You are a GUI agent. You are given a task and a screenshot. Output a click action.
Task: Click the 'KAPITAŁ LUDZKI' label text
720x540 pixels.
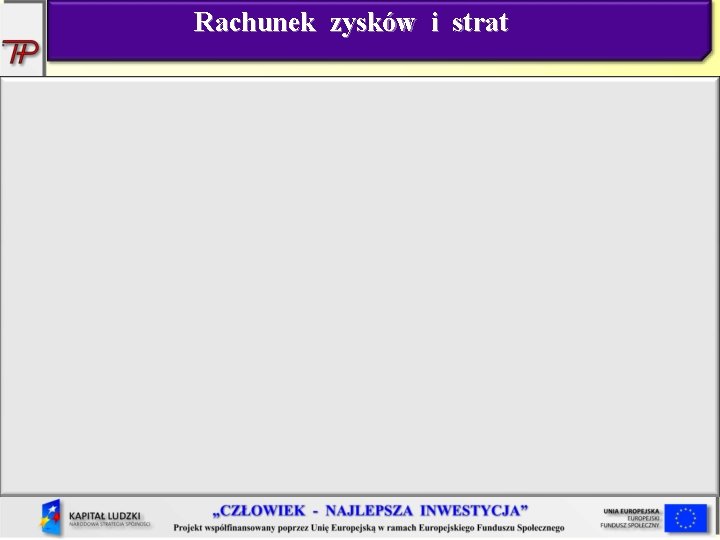click(105, 516)
